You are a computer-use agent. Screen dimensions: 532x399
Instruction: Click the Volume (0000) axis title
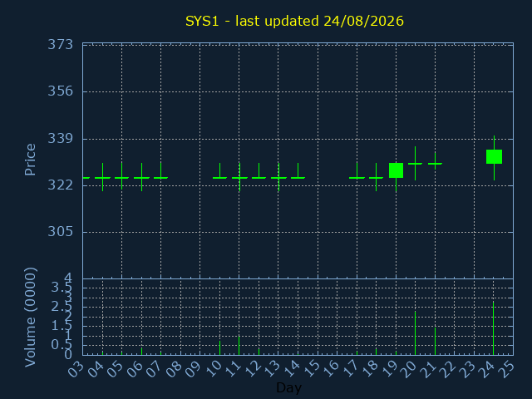click(x=30, y=317)
